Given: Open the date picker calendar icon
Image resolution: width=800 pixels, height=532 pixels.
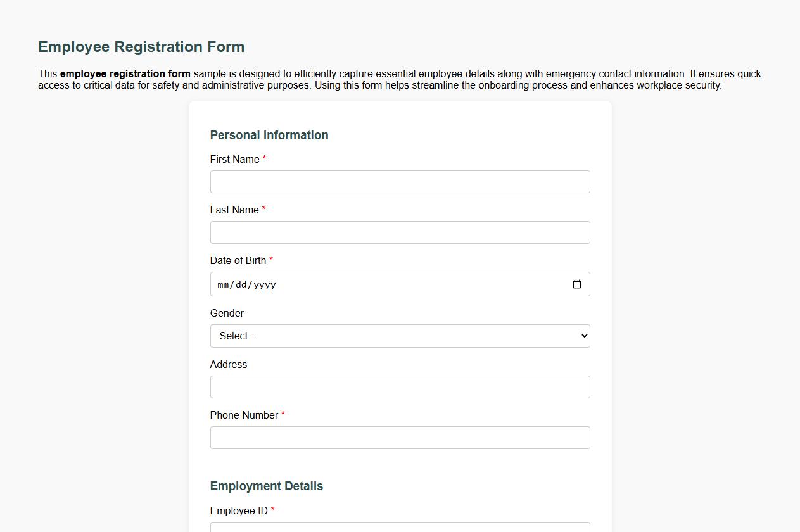Looking at the screenshot, I should click(x=577, y=284).
